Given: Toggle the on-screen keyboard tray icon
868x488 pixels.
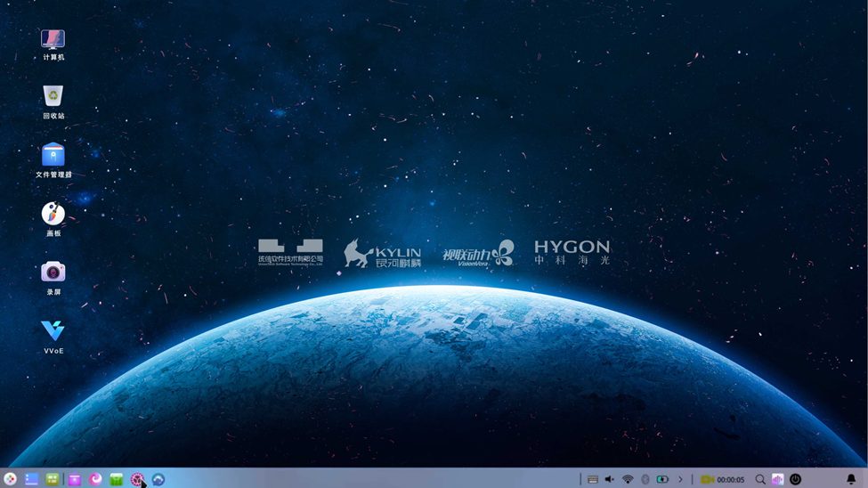Looking at the screenshot, I should click(592, 479).
